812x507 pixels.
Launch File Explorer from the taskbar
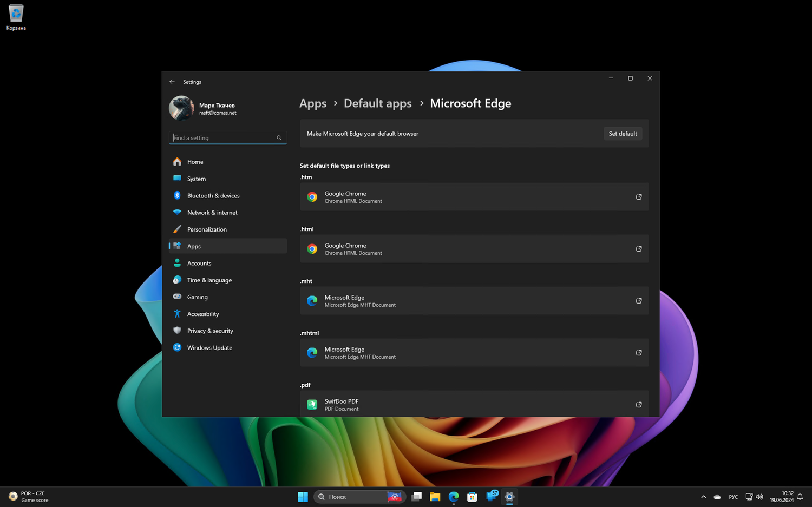tap(435, 497)
